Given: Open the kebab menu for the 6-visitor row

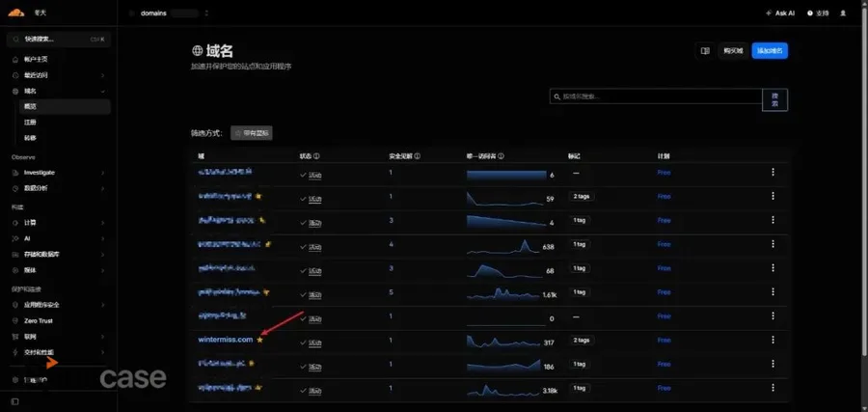Looking at the screenshot, I should tap(773, 172).
